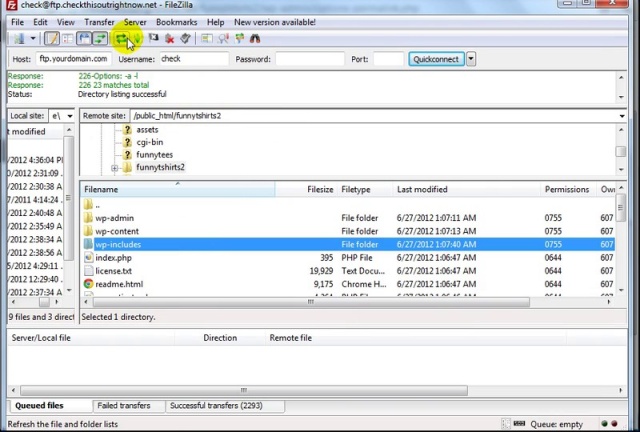
Task: Click the wp-content folder icon
Action: coord(88,231)
